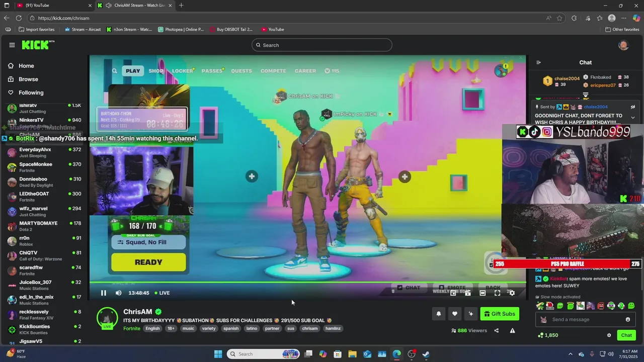
Task: Send message with Chat button
Action: coord(626,335)
